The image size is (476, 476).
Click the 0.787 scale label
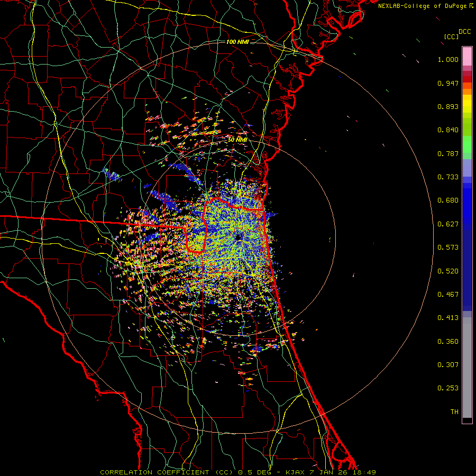point(448,153)
